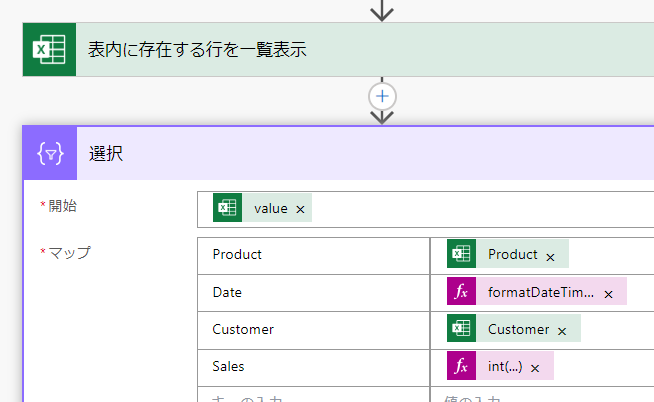654x402 pixels.
Task: Click the fx icon on the int(...) token
Action: [461, 367]
